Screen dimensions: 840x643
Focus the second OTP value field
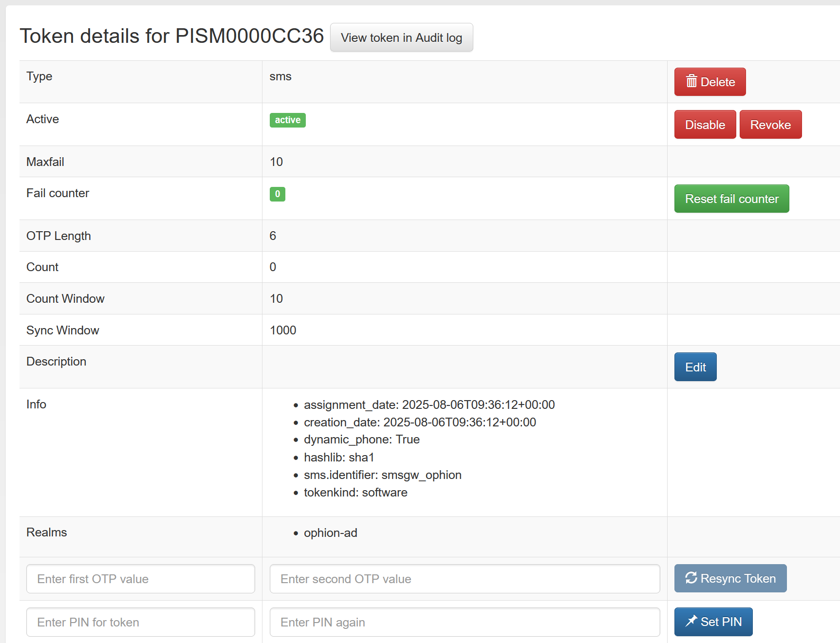[x=465, y=579]
